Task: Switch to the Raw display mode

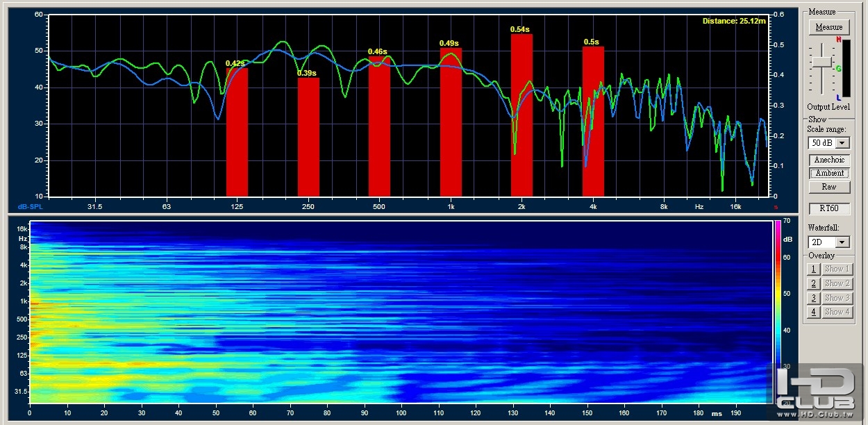Action: [x=829, y=187]
